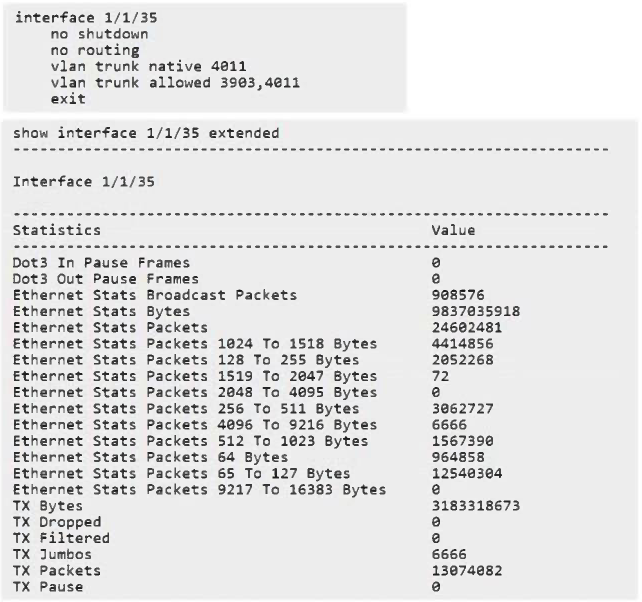The height and width of the screenshot is (602, 642).
Task: Click the 'no routing' command line
Action: [x=94, y=50]
